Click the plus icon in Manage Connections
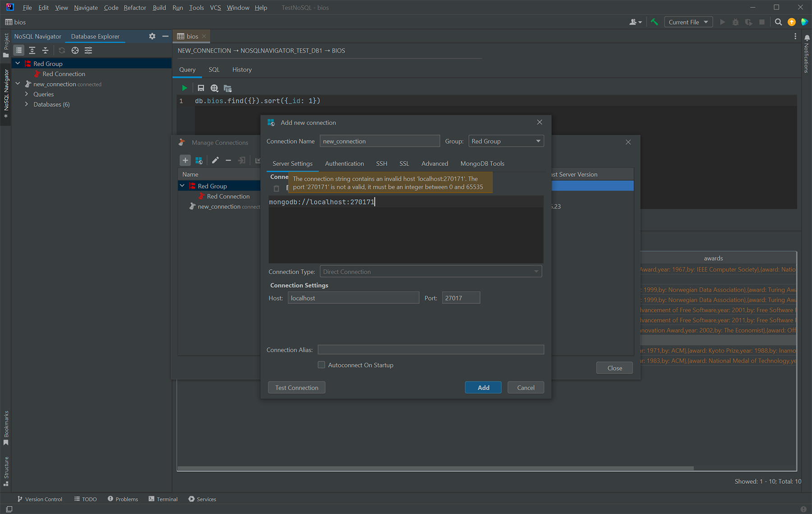This screenshot has height=514, width=812. pos(185,160)
